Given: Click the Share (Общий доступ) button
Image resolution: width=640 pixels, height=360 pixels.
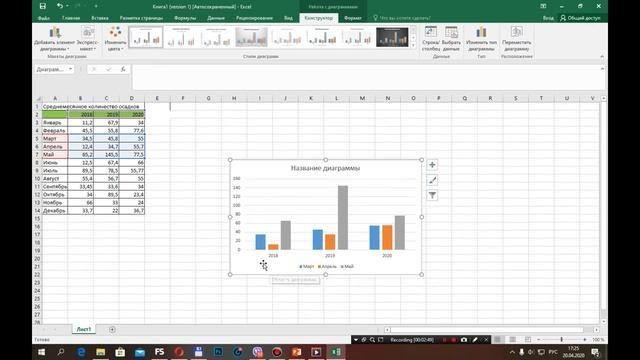Looking at the screenshot, I should 580,18.
